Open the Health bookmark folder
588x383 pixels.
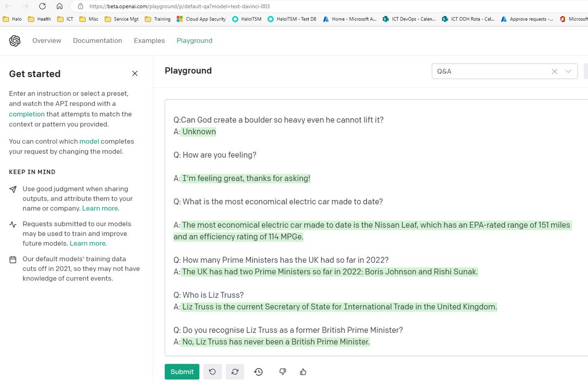(x=40, y=19)
